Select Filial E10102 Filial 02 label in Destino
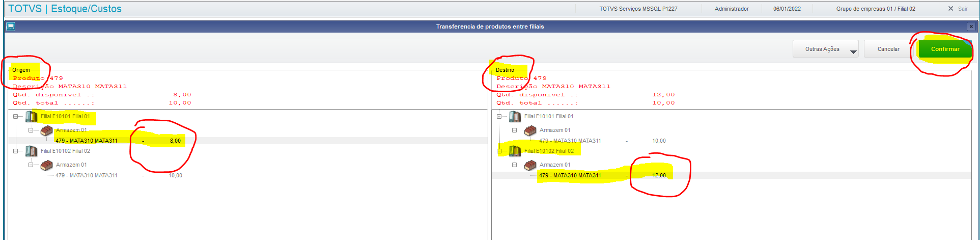This screenshot has width=980, height=240. (x=549, y=151)
